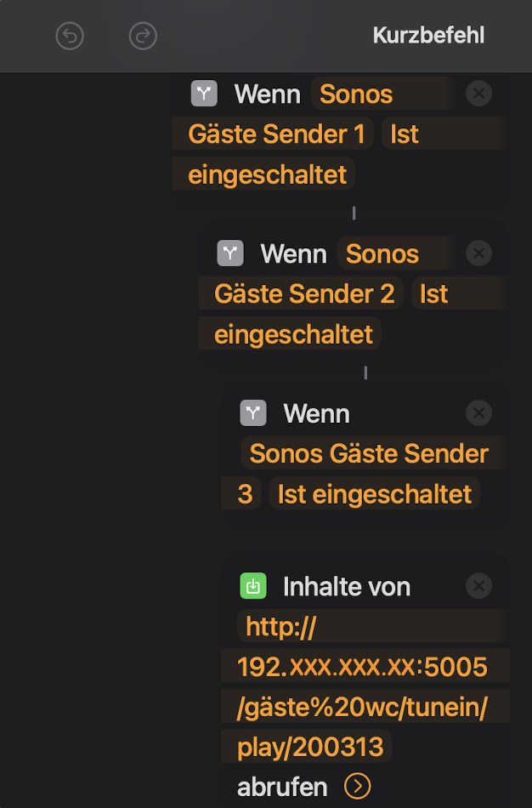Click the redo arrow icon
Viewport: 532px width, 808px height.
143,36
